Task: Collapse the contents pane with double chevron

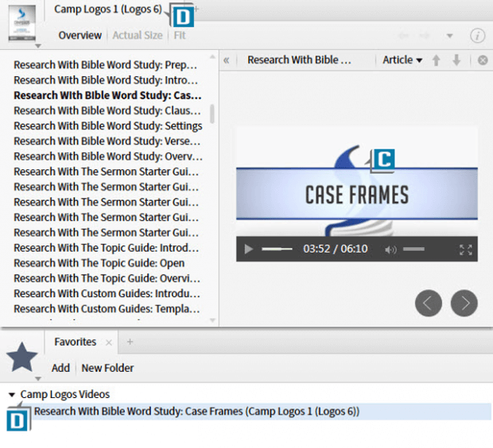Action: tap(227, 60)
